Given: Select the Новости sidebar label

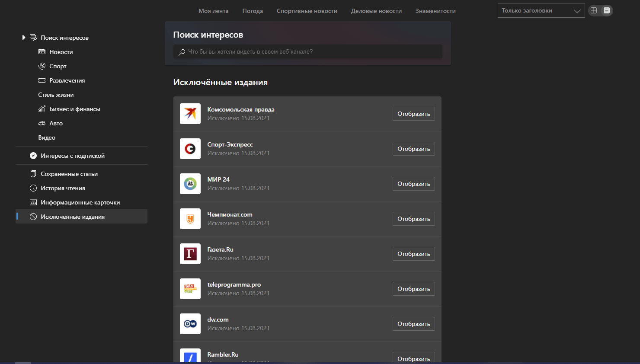Looking at the screenshot, I should 61,52.
